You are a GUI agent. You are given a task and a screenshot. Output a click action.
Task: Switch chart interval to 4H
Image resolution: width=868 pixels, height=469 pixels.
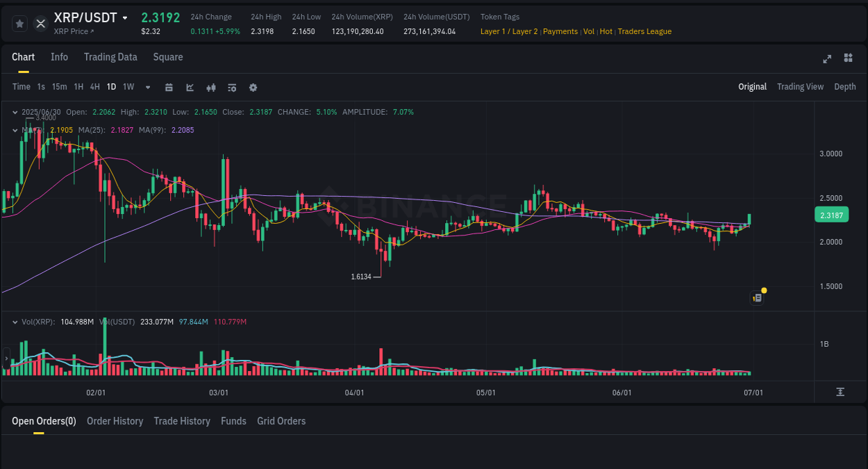(x=94, y=87)
